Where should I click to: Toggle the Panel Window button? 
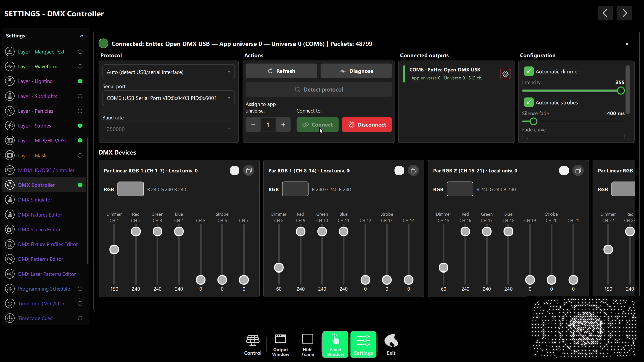point(335,345)
